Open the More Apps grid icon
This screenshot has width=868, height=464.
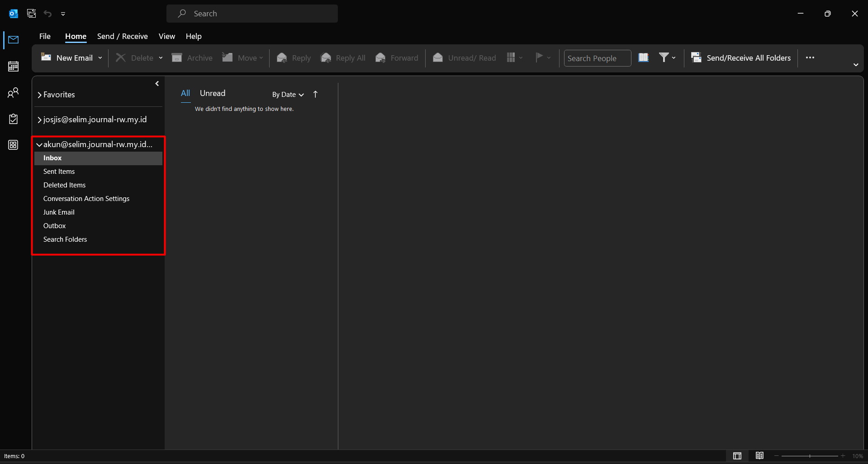[14, 145]
